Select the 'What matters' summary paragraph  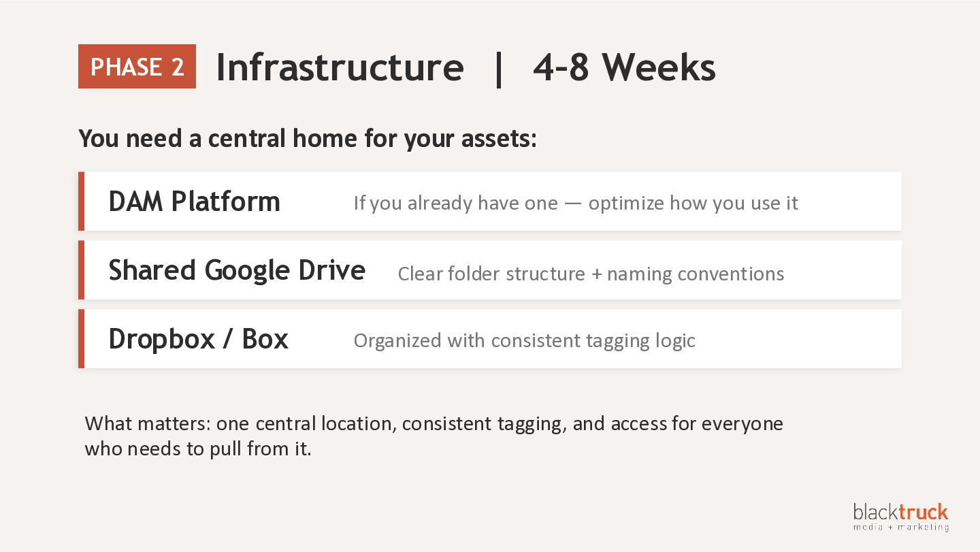[434, 436]
